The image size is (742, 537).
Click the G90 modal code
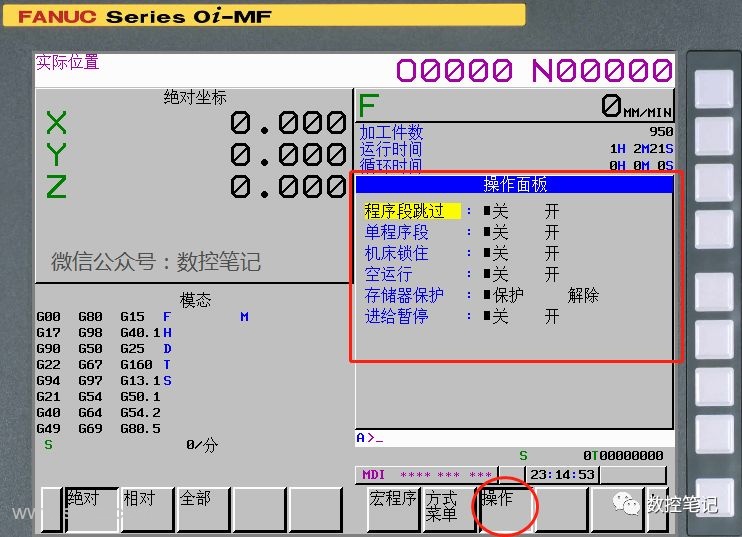click(49, 349)
